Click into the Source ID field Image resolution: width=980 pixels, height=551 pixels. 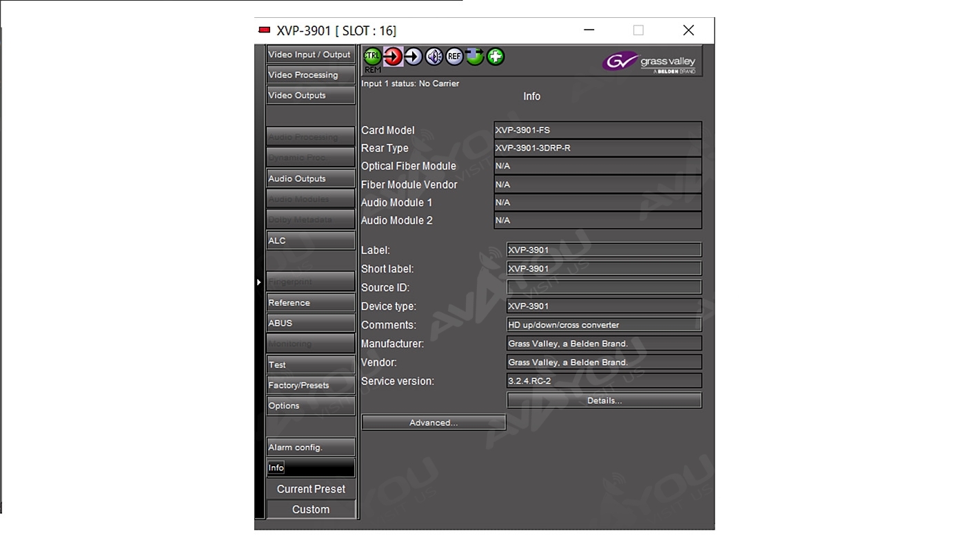coord(604,287)
